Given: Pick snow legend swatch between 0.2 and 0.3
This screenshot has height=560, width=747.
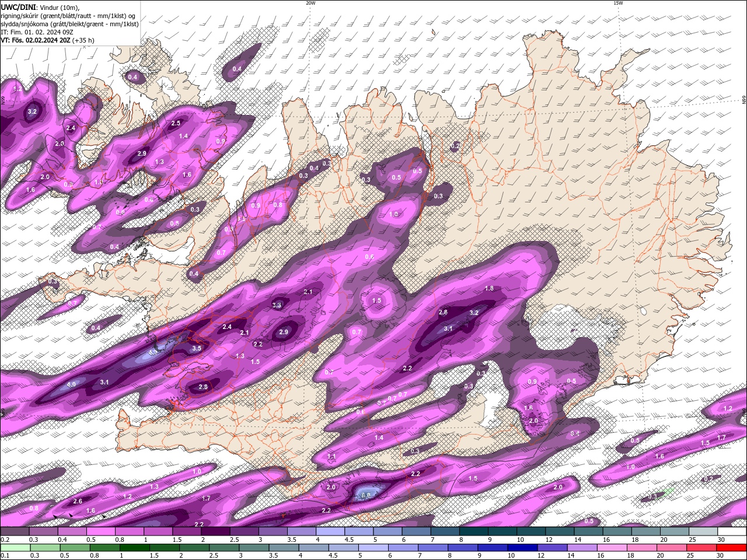Looking at the screenshot, I should 15,531.
